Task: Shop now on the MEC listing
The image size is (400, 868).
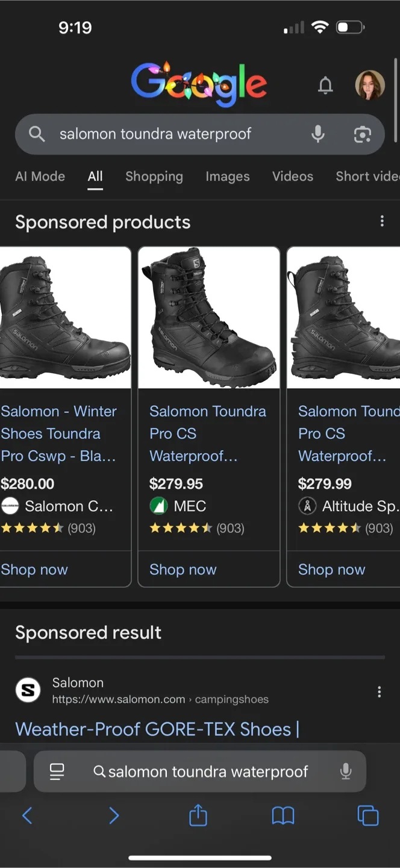Action: (x=183, y=569)
